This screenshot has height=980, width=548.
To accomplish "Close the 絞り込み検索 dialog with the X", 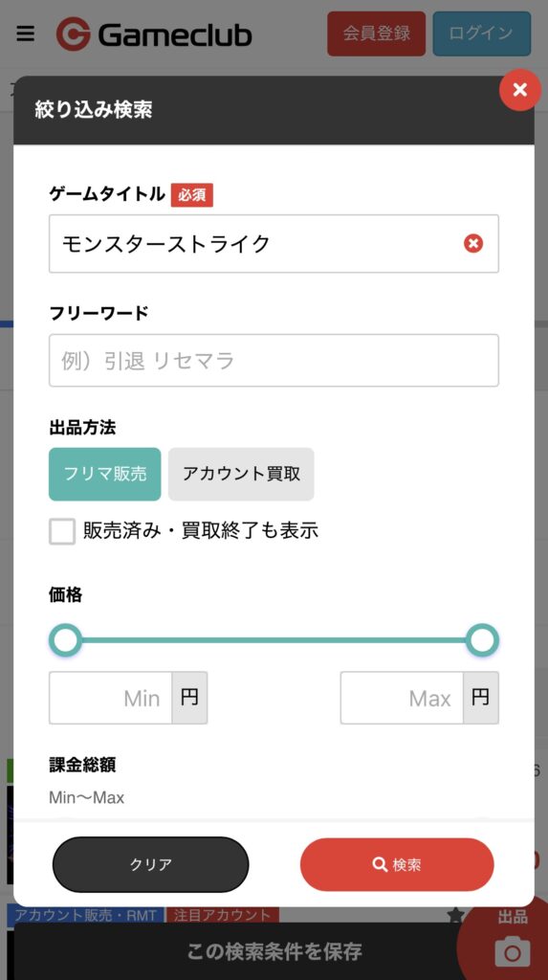I will coord(520,90).
